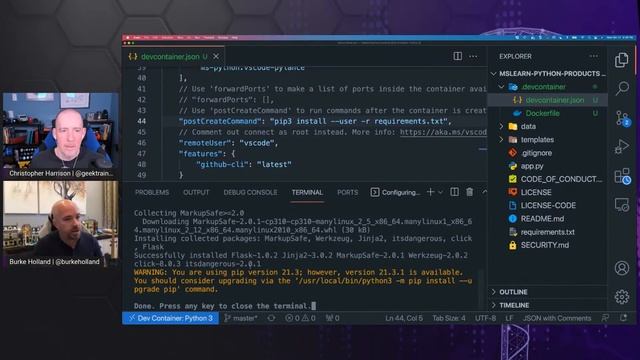The height and width of the screenshot is (360, 640).
Task: Open the feedback icon in status bar
Action: click(x=605, y=318)
